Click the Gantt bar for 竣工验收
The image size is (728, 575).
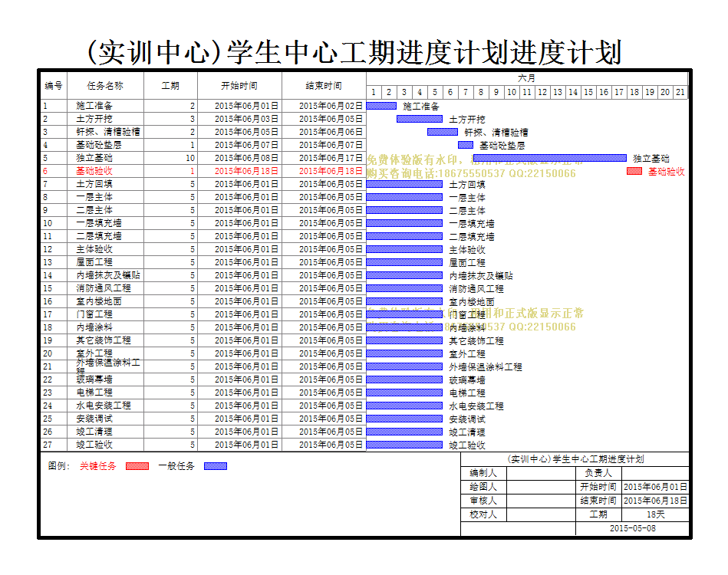tap(404, 445)
